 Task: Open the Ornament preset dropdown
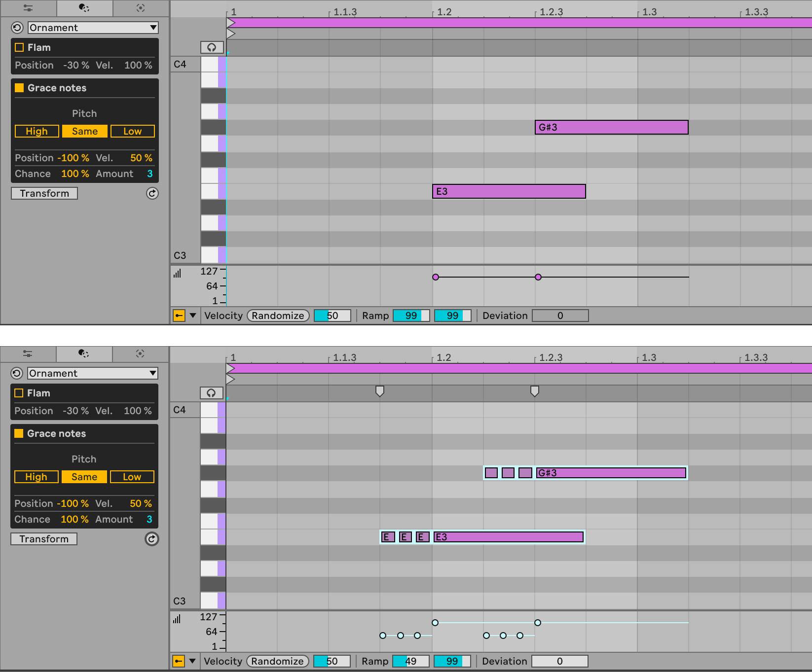93,28
